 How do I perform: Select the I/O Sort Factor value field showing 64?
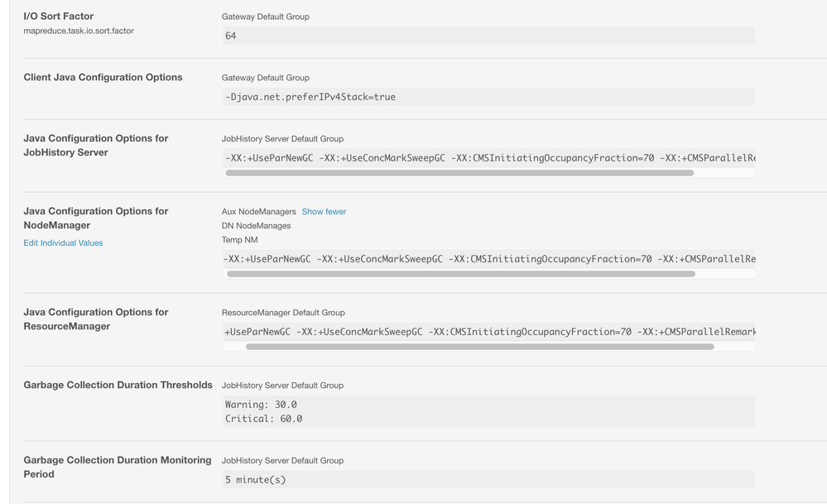tap(488, 35)
